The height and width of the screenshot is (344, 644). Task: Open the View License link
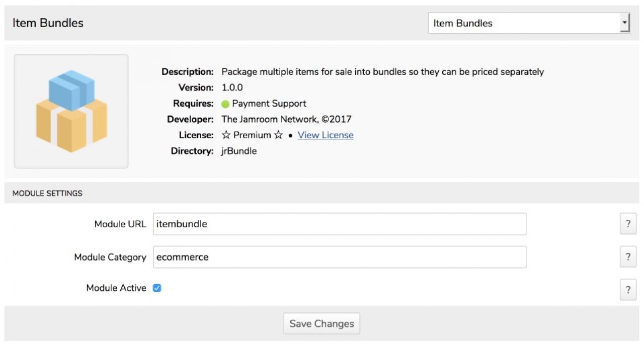pyautogui.click(x=326, y=135)
